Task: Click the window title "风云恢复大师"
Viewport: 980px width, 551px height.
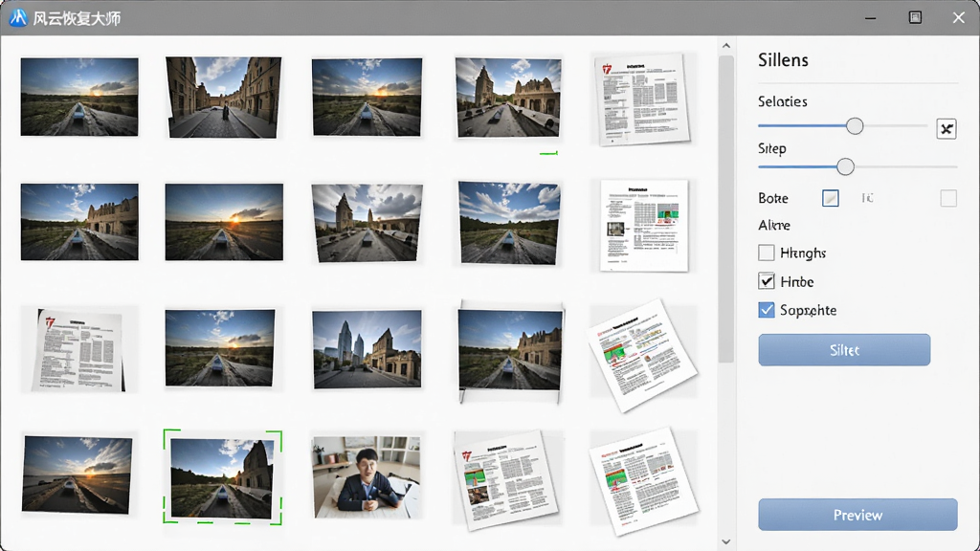Action: (x=77, y=18)
